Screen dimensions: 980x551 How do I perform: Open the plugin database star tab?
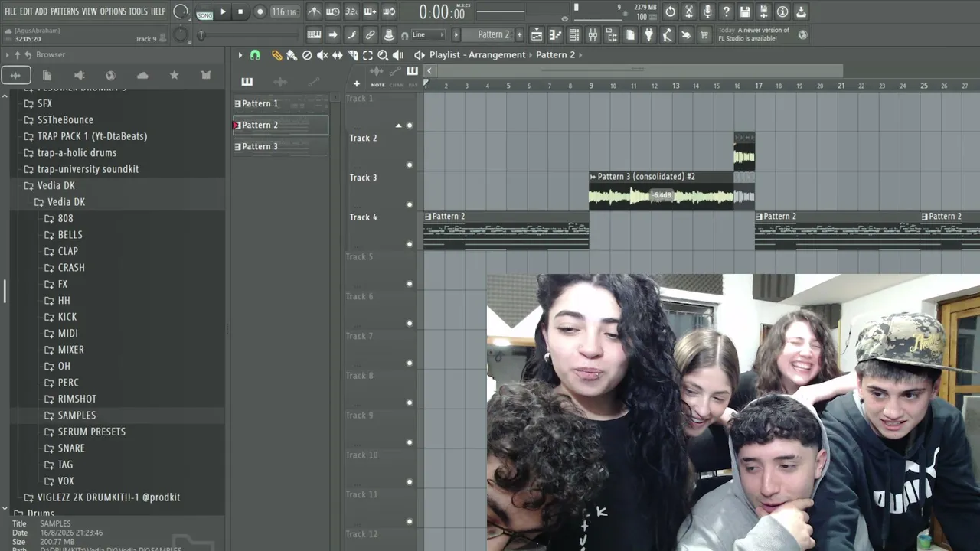coord(174,75)
